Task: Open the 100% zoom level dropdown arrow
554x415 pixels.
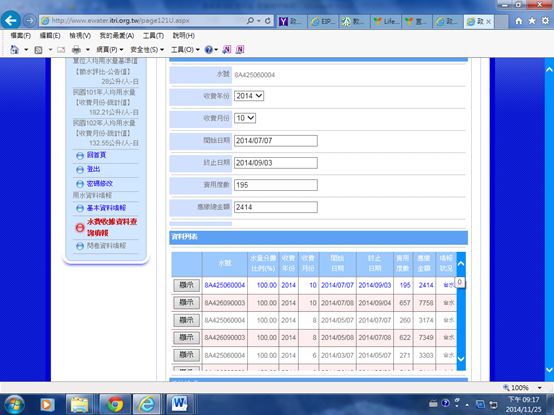Action: 540,388
